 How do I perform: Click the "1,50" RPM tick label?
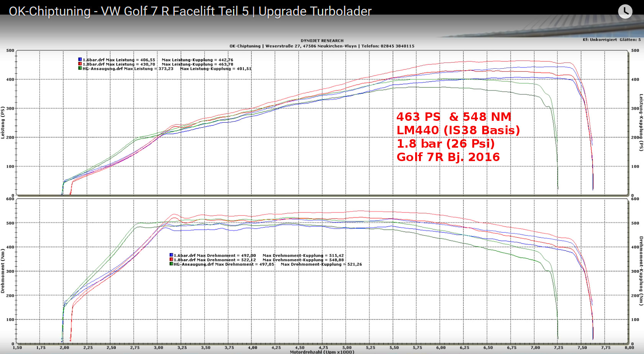pos(17,347)
